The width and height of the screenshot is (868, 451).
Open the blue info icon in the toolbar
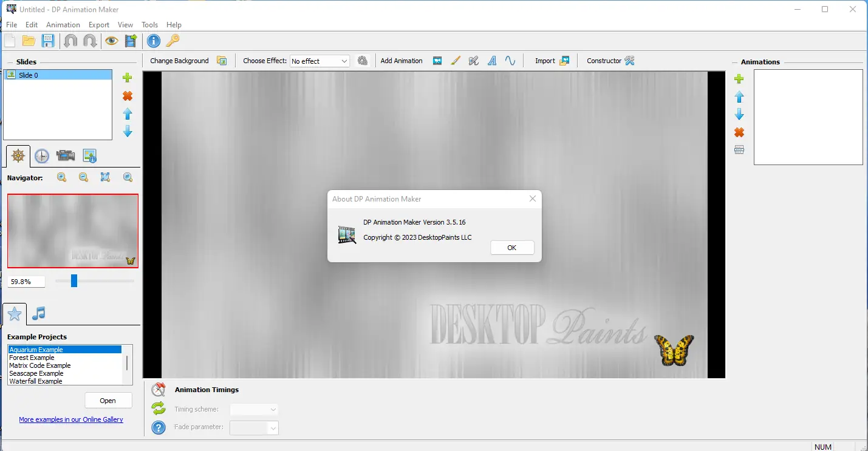pyautogui.click(x=154, y=41)
